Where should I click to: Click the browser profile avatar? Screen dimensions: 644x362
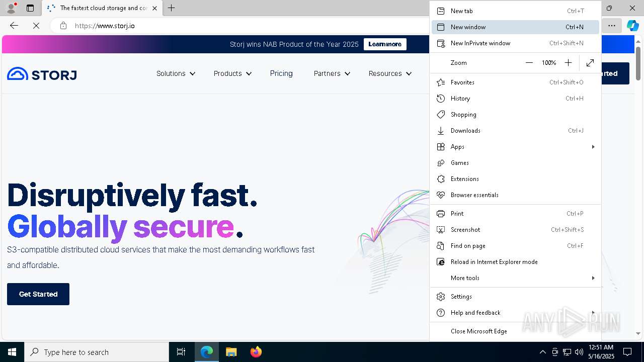[x=11, y=8]
